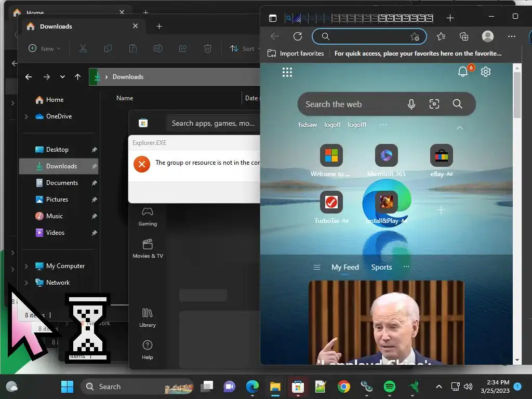Click Import favorites link
532x399 pixels.
[296, 54]
